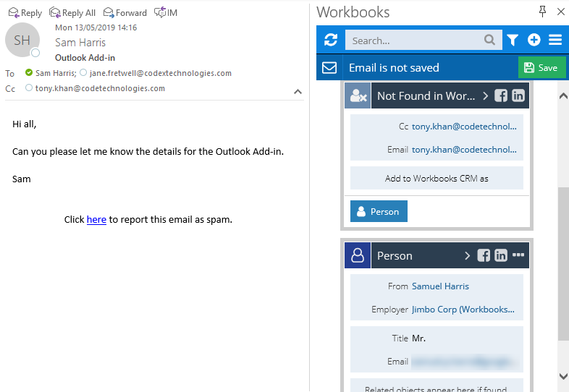
Task: Click the Not Found person icon
Action: pos(358,95)
